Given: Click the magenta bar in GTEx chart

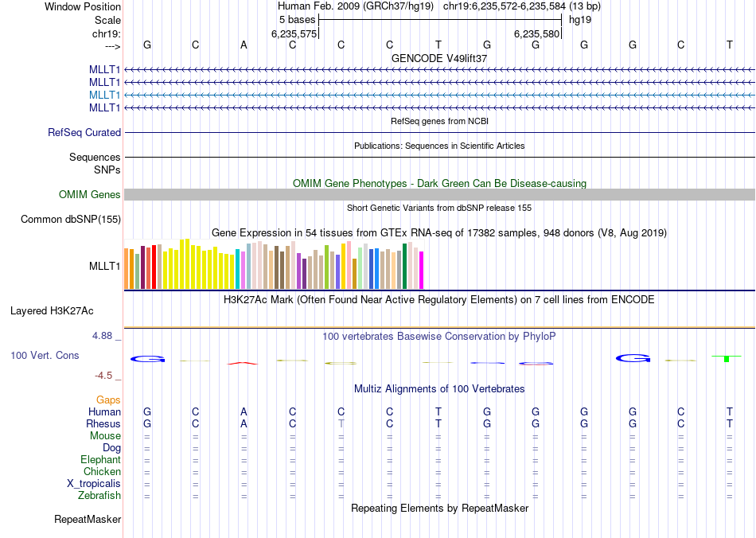Looking at the screenshot, I should pyautogui.click(x=422, y=270).
